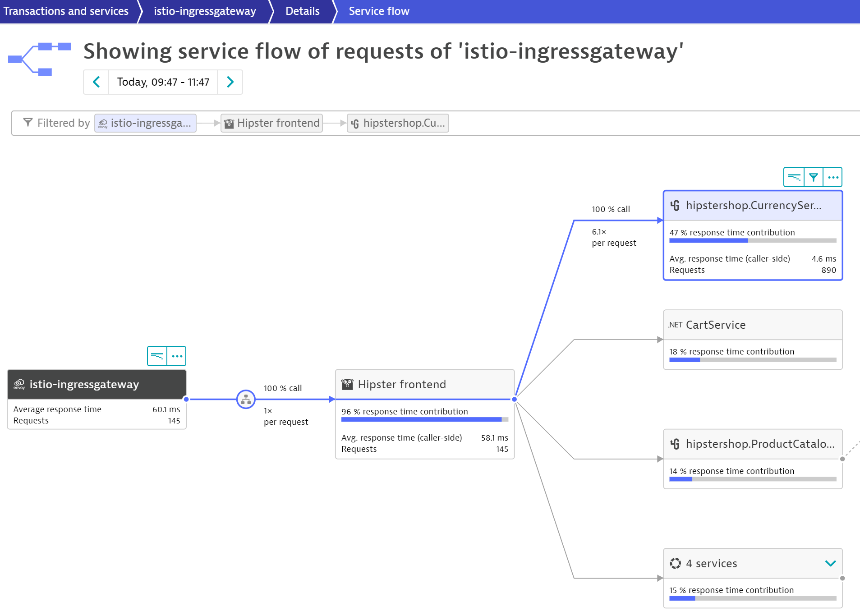Click Hipster frontend response time contribution bar
This screenshot has width=860, height=616.
click(424, 419)
